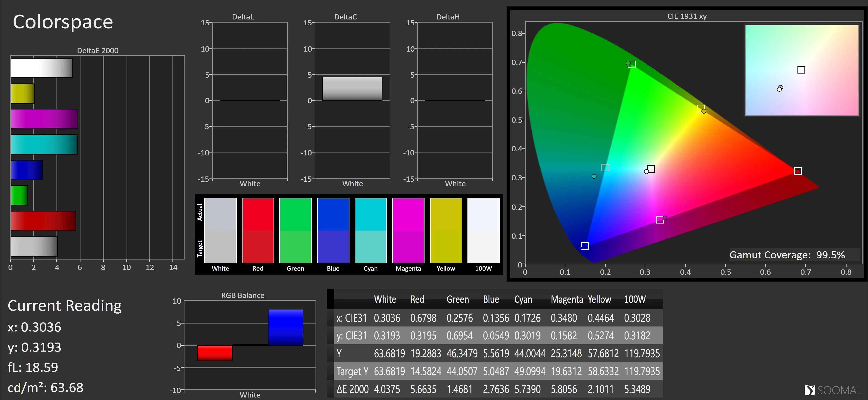Viewport: 868px width, 400px height.
Task: Click the target square in white-point inset
Action: [801, 70]
